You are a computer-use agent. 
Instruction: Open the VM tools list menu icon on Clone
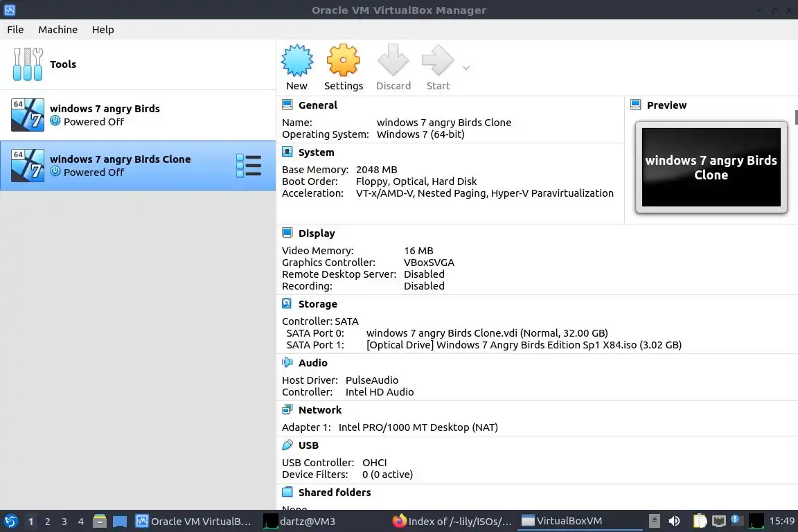pos(249,166)
